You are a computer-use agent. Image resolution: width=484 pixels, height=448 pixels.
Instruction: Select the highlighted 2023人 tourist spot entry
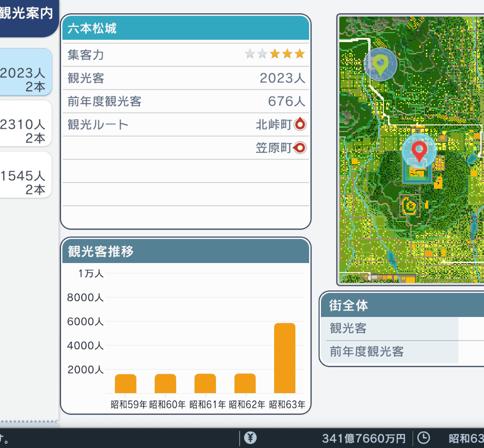[26, 72]
